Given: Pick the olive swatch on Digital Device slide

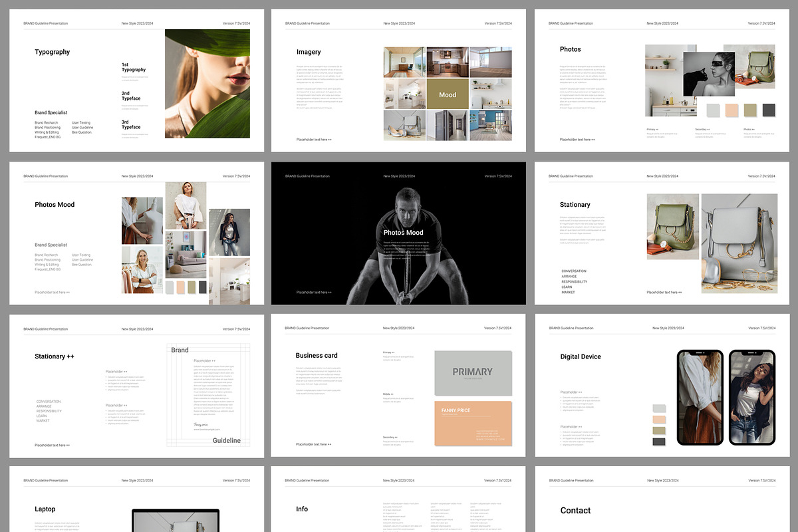Looking at the screenshot, I should coord(659,431).
